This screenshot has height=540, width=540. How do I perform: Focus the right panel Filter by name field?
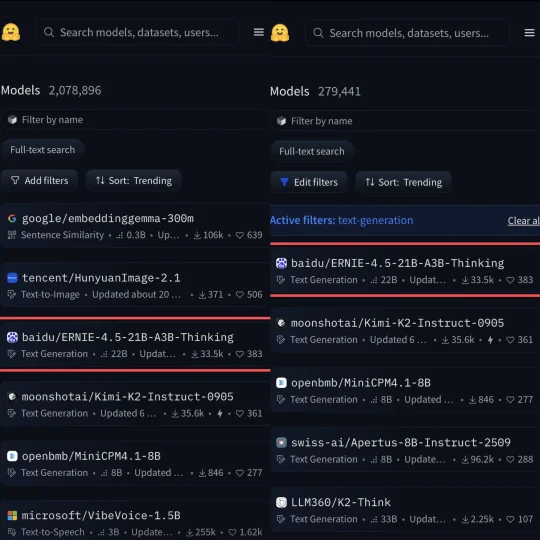tap(405, 121)
